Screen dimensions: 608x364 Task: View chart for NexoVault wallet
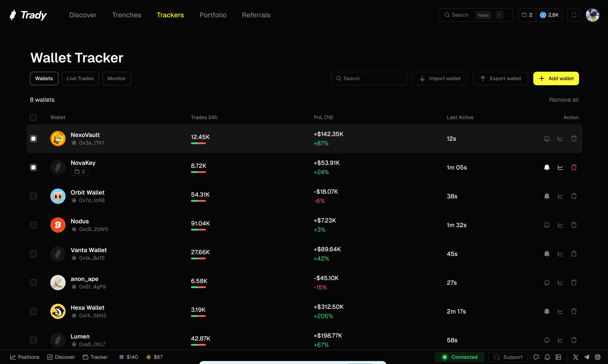pos(560,139)
